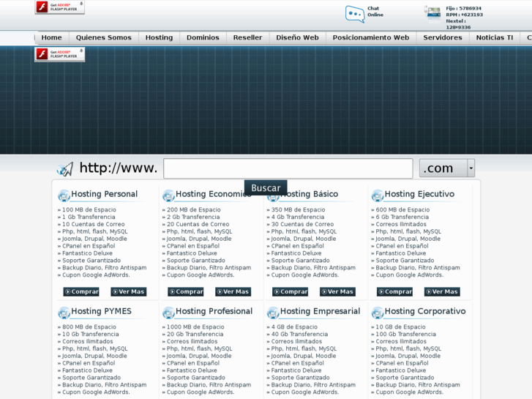
Task: Click the '350 MB de Espacio' line
Action: click(298, 210)
